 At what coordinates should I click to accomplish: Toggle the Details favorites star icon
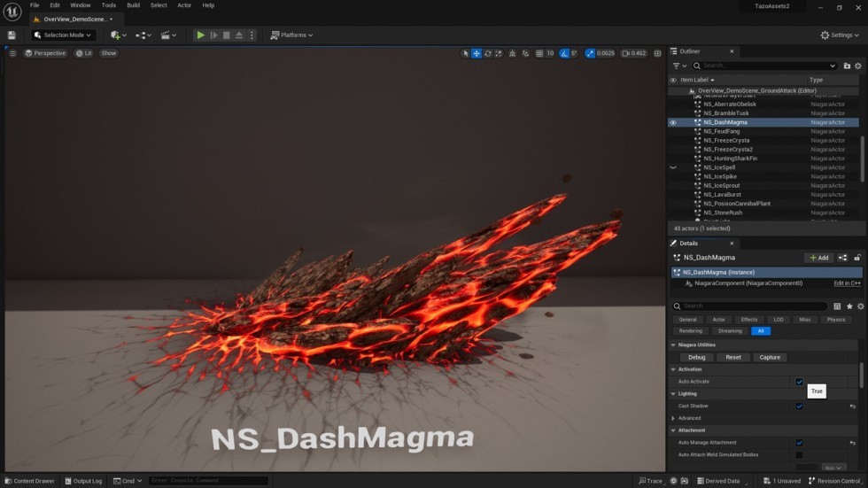tap(849, 306)
